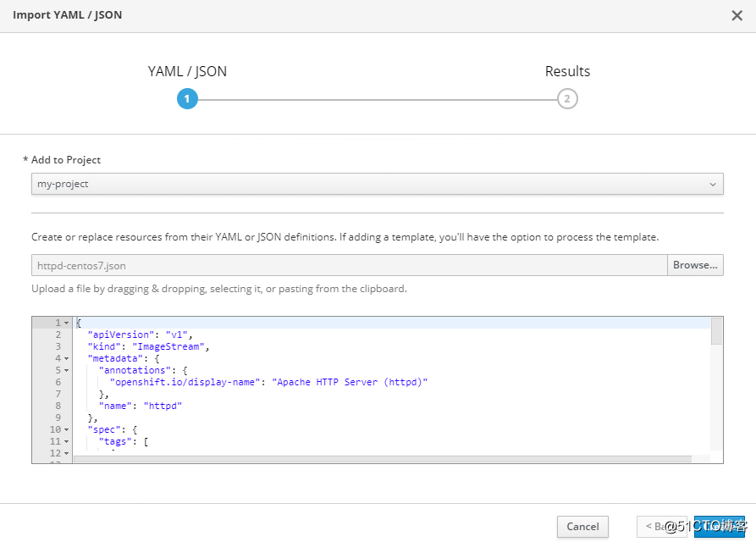Select the Results step label
Screen dimensions: 756x542
(x=567, y=71)
